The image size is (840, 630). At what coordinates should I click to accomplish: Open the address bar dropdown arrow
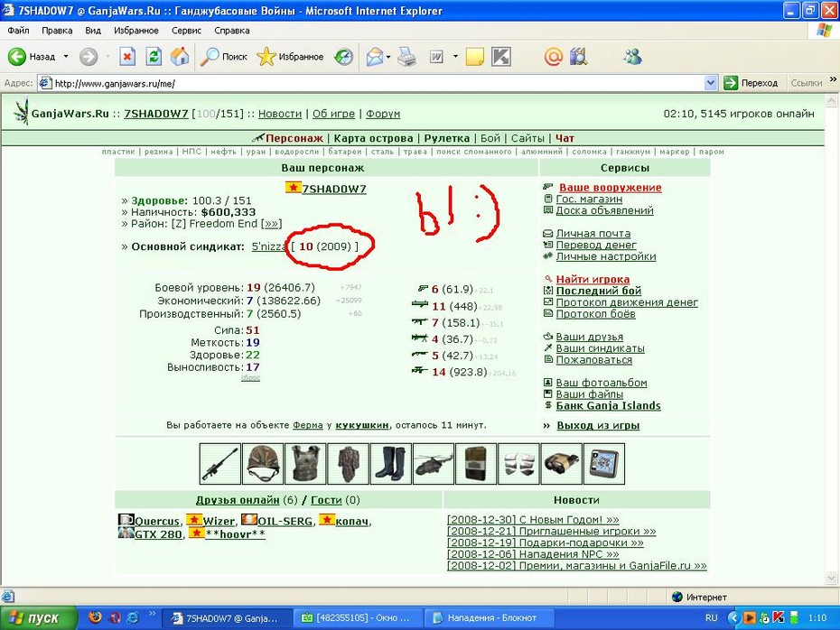710,83
